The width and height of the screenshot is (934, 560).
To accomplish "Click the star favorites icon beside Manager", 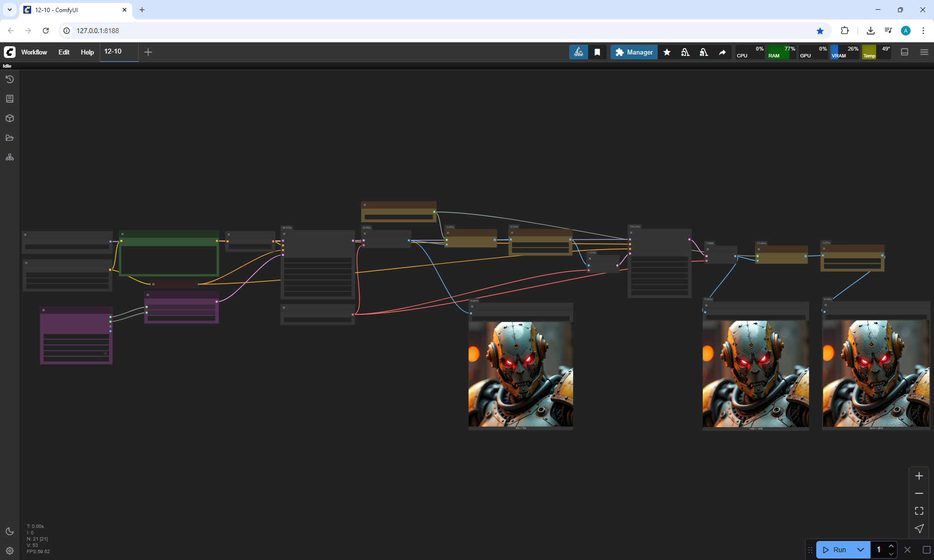I will tap(667, 52).
